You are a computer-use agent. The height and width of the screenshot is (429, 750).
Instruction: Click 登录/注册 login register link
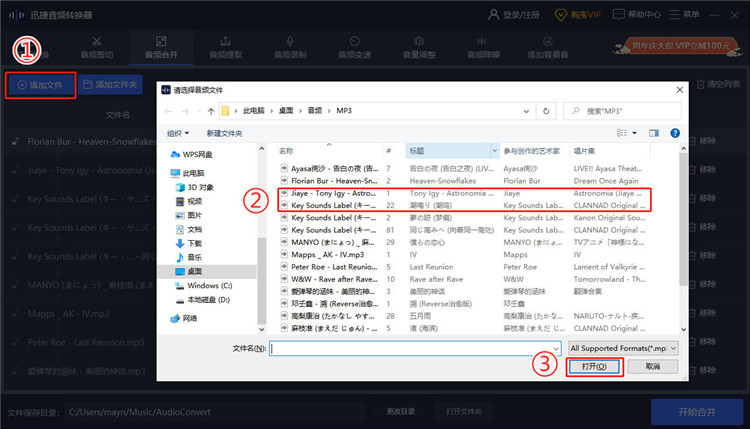(514, 15)
